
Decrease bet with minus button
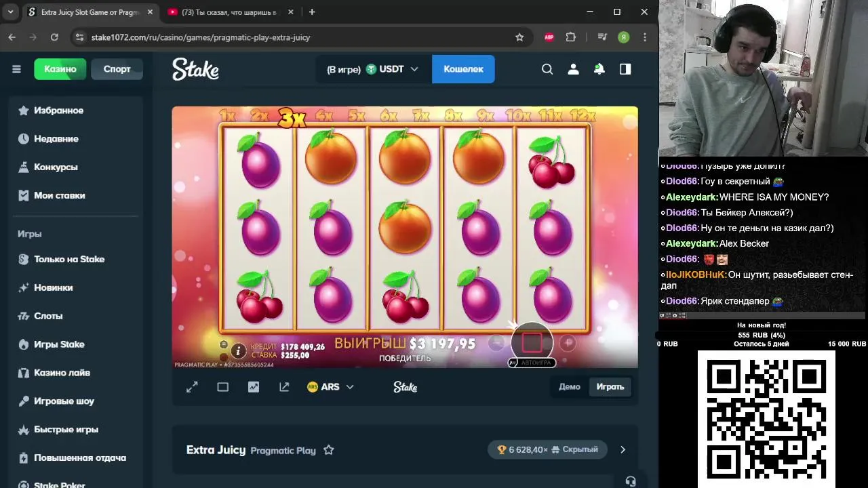coord(496,343)
